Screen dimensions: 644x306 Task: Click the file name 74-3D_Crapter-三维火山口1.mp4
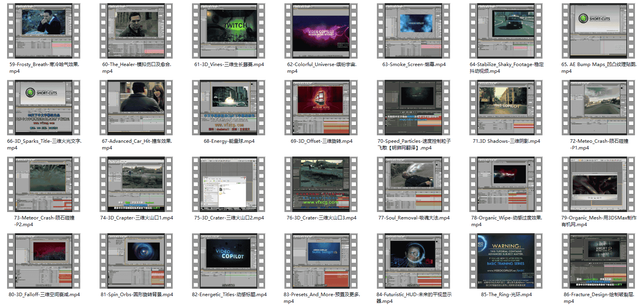[x=137, y=218]
